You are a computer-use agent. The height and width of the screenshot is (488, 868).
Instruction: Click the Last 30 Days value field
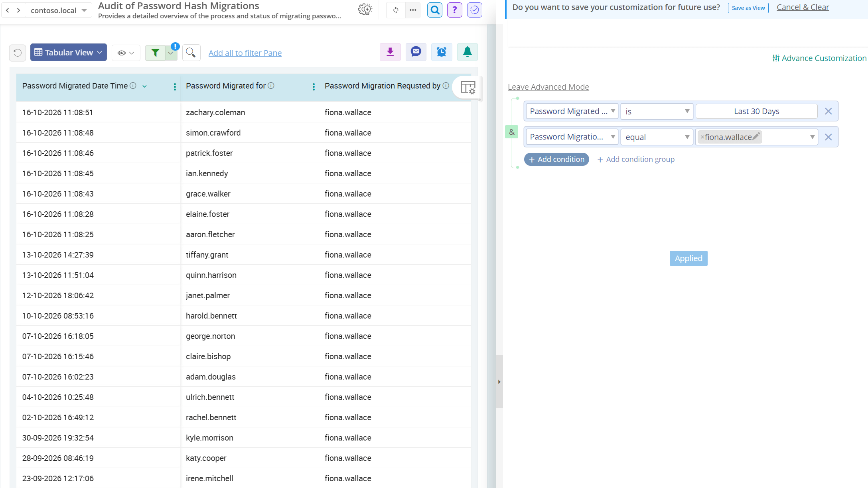(756, 111)
